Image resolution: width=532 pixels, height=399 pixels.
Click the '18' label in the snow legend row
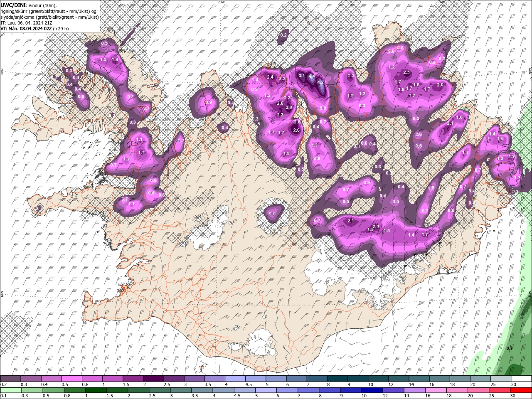point(452,384)
